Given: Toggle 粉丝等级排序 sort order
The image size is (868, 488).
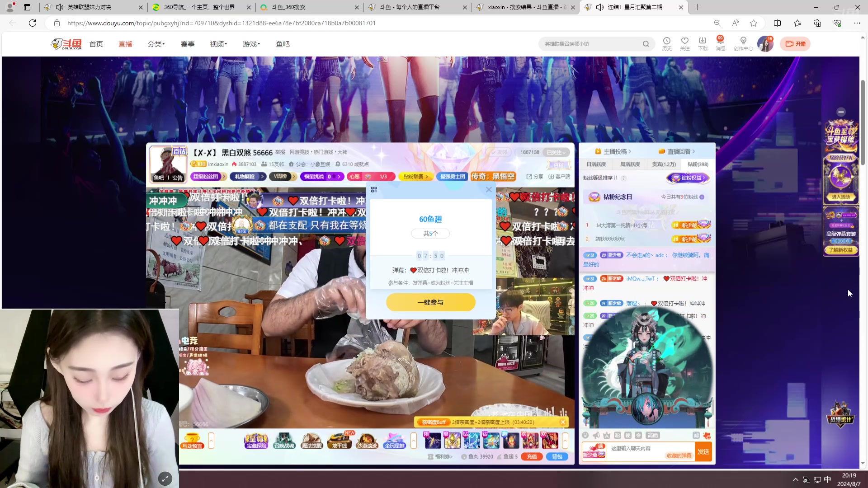Looking at the screenshot, I should 600,178.
